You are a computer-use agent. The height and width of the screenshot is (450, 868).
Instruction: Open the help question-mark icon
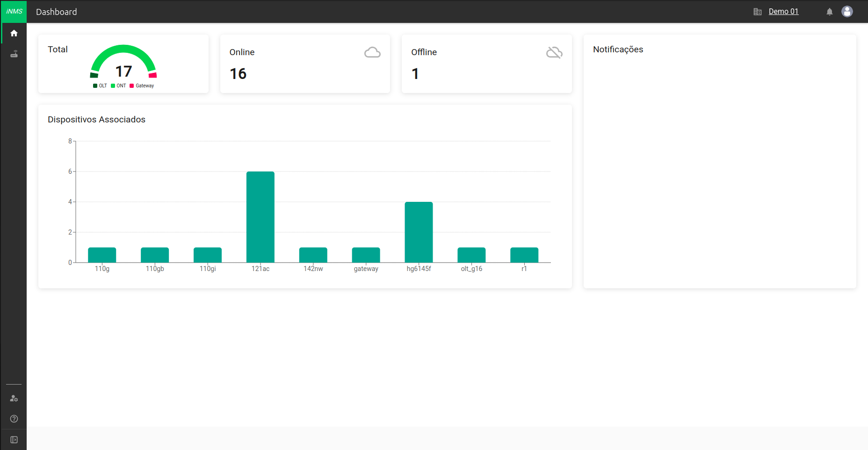click(14, 419)
